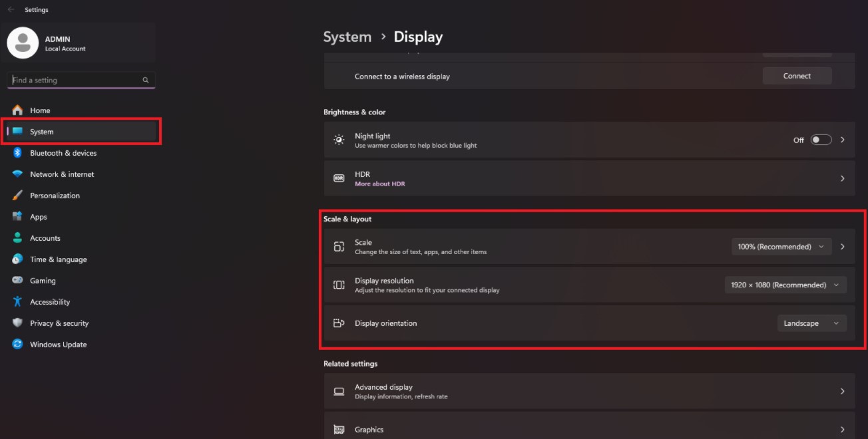The image size is (868, 439).
Task: Click the back arrow in title bar
Action: pos(11,10)
